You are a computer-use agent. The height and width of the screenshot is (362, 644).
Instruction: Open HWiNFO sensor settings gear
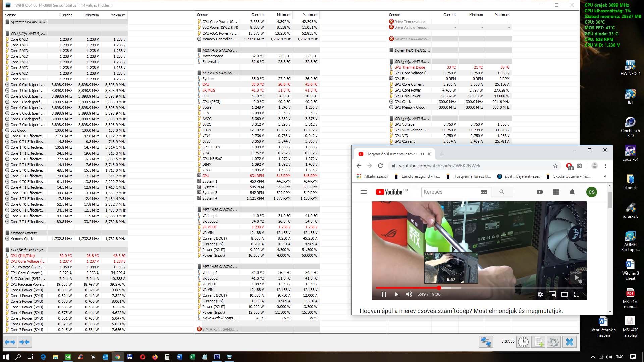point(554,342)
